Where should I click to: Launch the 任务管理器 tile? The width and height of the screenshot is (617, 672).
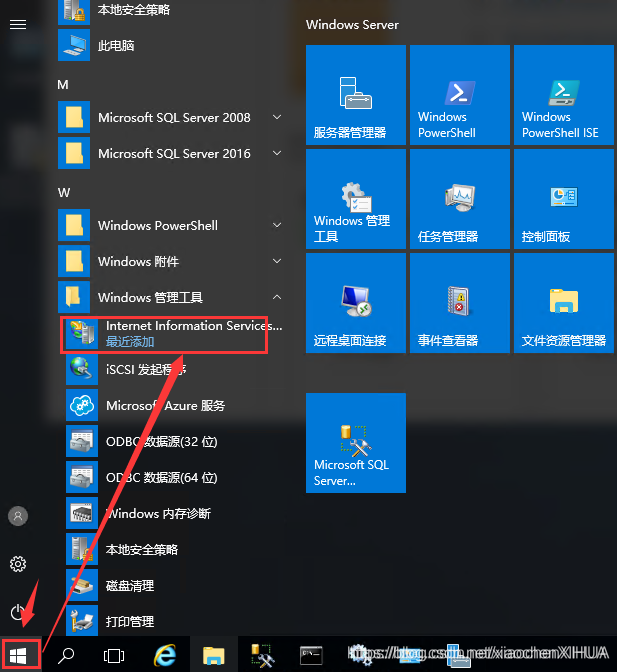point(460,199)
